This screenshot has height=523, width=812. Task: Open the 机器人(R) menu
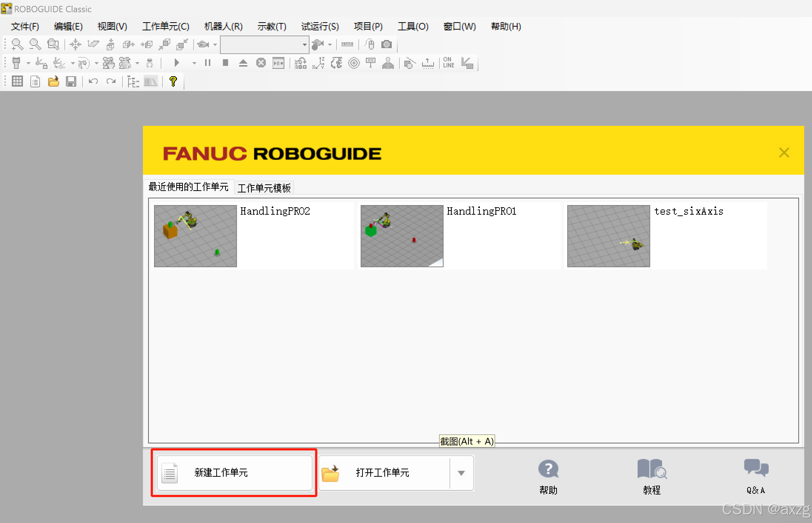pyautogui.click(x=223, y=26)
